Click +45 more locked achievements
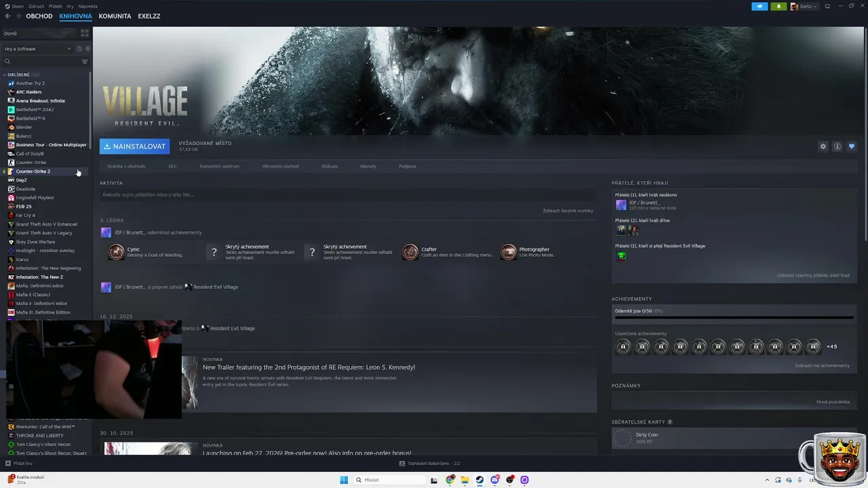The image size is (868, 488). point(831,346)
